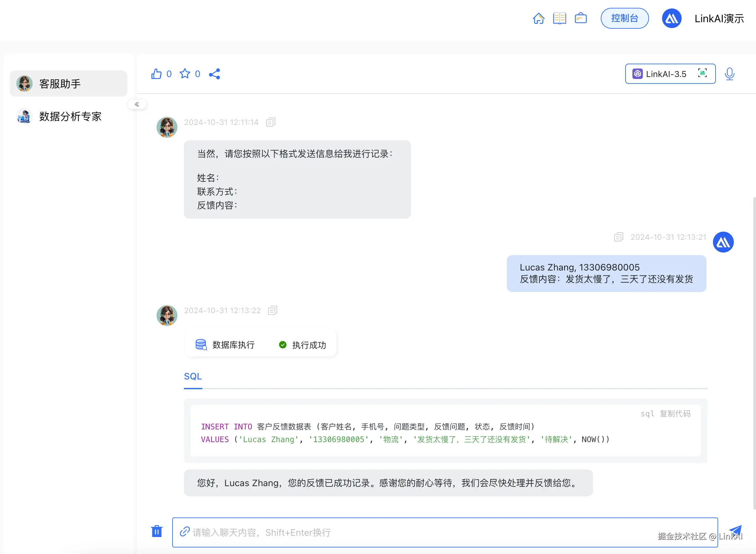Open the 控制台 console
This screenshot has width=756, height=554.
624,19
